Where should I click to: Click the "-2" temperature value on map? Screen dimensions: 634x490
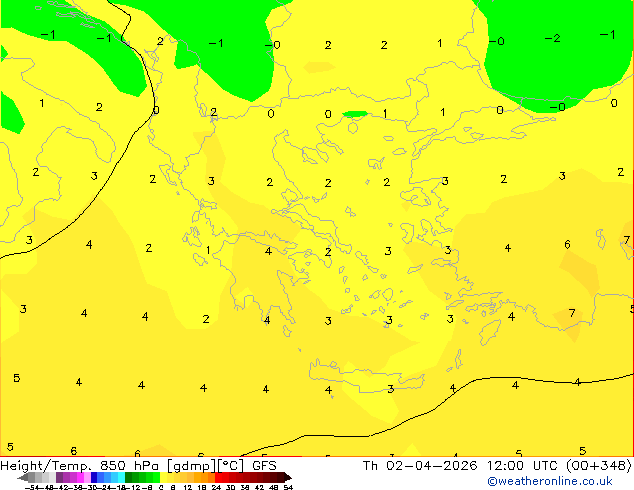pyautogui.click(x=552, y=38)
